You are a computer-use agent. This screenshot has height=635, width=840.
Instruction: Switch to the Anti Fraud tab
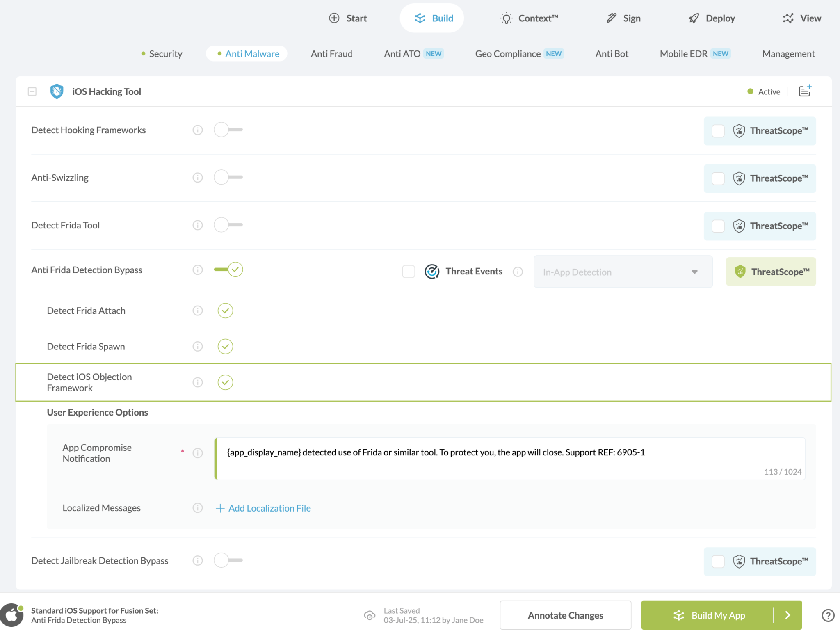pyautogui.click(x=331, y=53)
